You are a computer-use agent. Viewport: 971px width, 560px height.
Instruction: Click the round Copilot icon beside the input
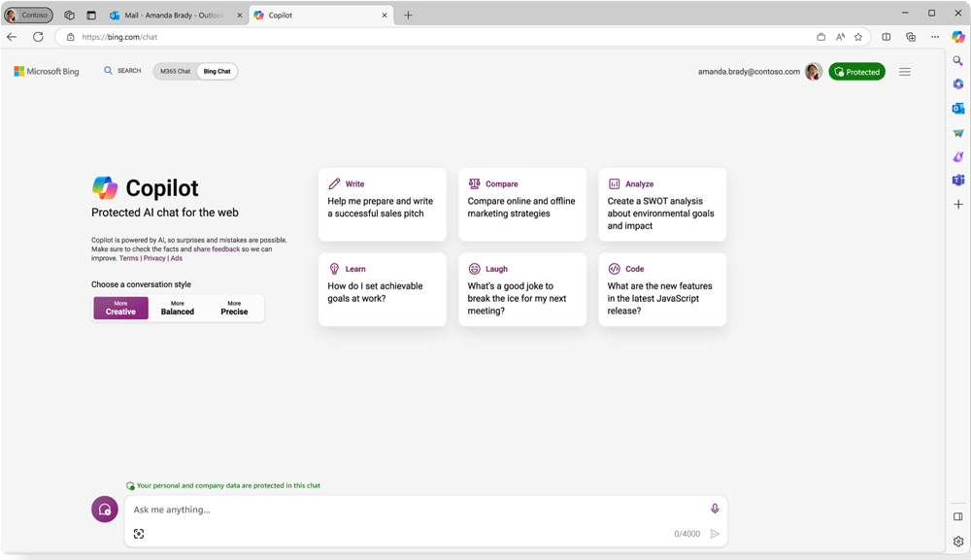click(x=104, y=509)
